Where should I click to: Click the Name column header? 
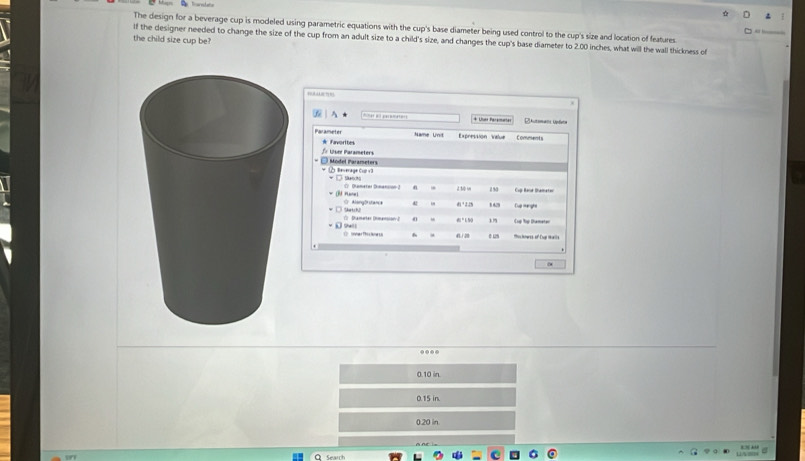tap(421, 135)
